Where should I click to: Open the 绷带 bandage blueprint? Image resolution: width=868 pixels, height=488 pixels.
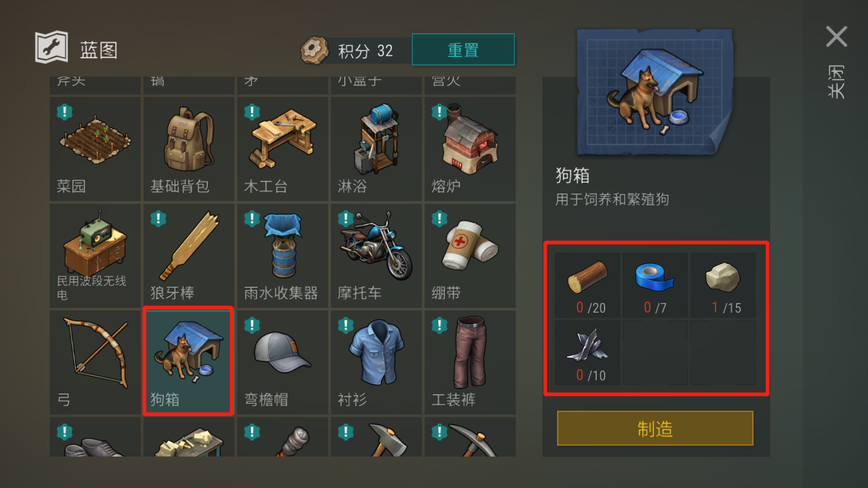coord(470,255)
